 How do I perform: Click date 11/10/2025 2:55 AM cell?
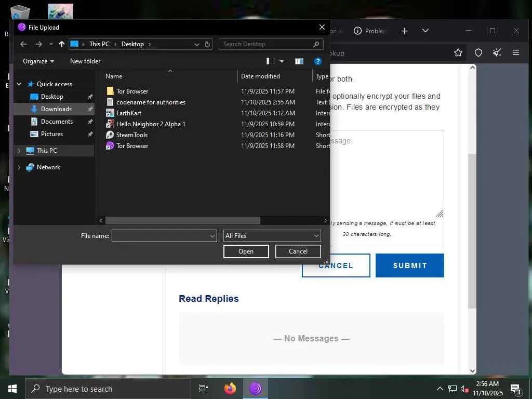(268, 102)
